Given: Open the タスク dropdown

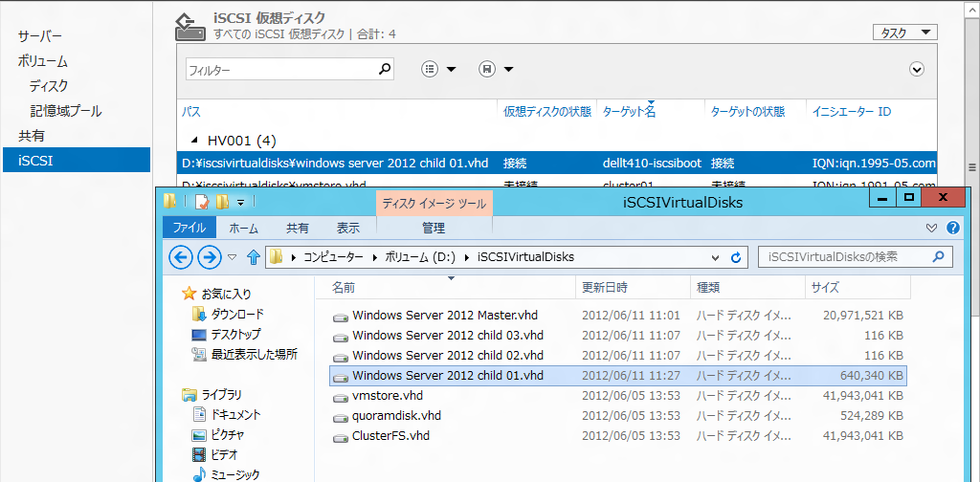Looking at the screenshot, I should tap(905, 33).
